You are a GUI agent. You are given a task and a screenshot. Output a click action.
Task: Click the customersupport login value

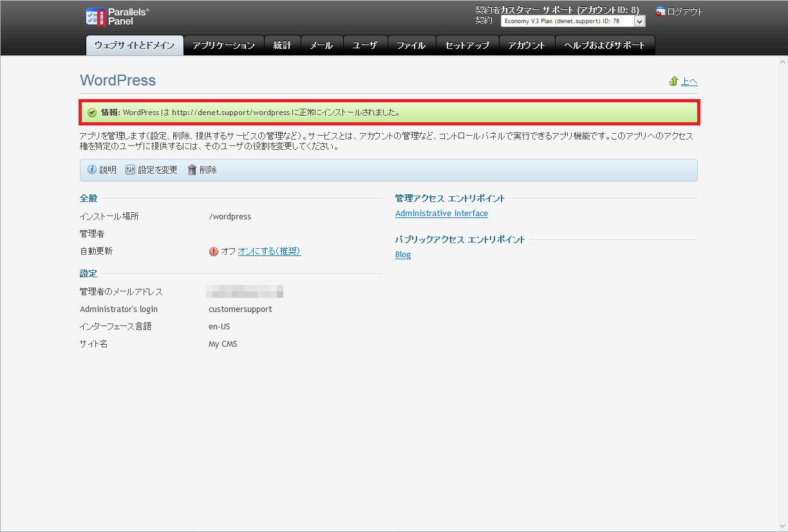[240, 309]
